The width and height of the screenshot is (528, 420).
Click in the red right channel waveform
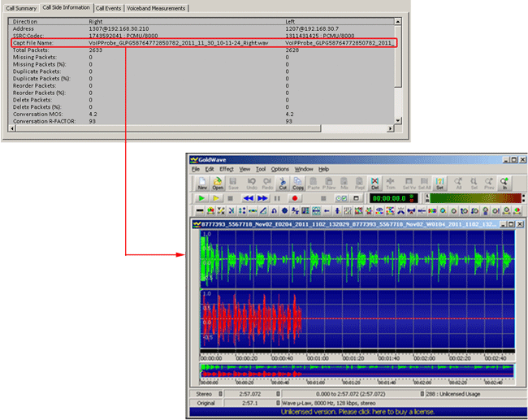coord(357,319)
